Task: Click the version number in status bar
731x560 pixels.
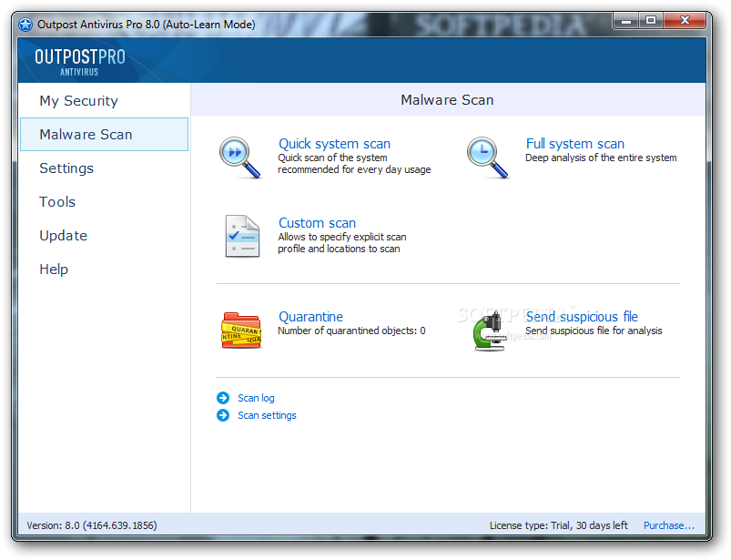Action: click(x=92, y=525)
